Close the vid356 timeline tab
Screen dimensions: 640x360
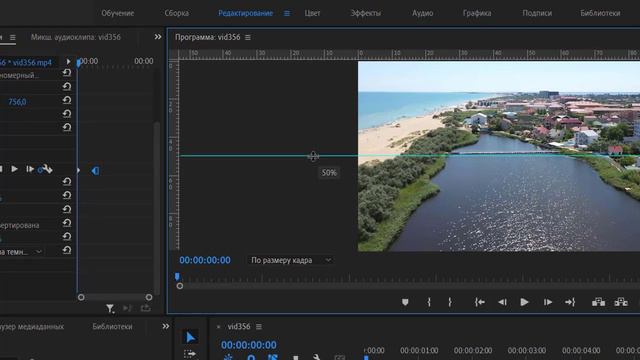click(x=218, y=327)
